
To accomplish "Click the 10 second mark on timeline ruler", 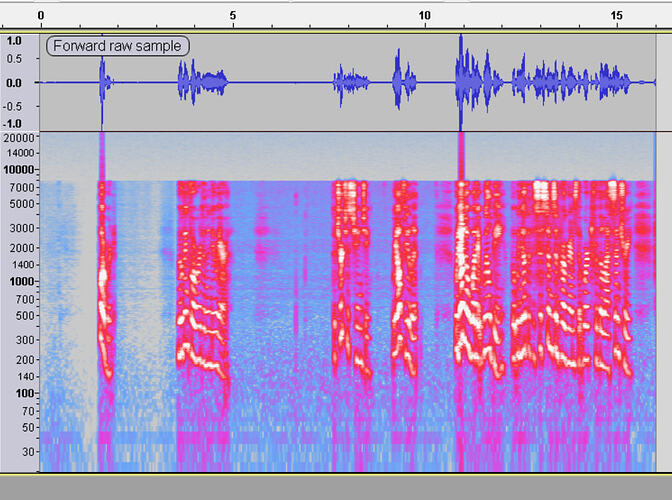I will coord(424,16).
